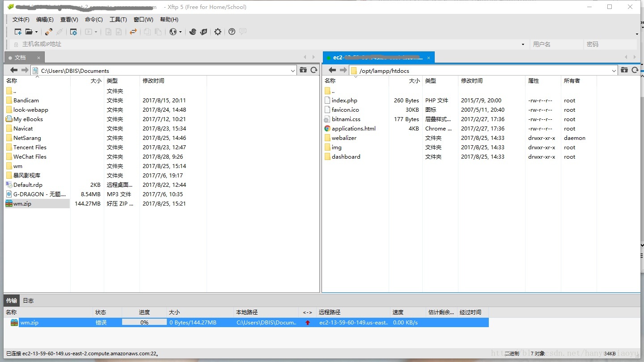This screenshot has width=644, height=362.
Task: Switch to the 日志 log tab
Action: click(x=28, y=300)
